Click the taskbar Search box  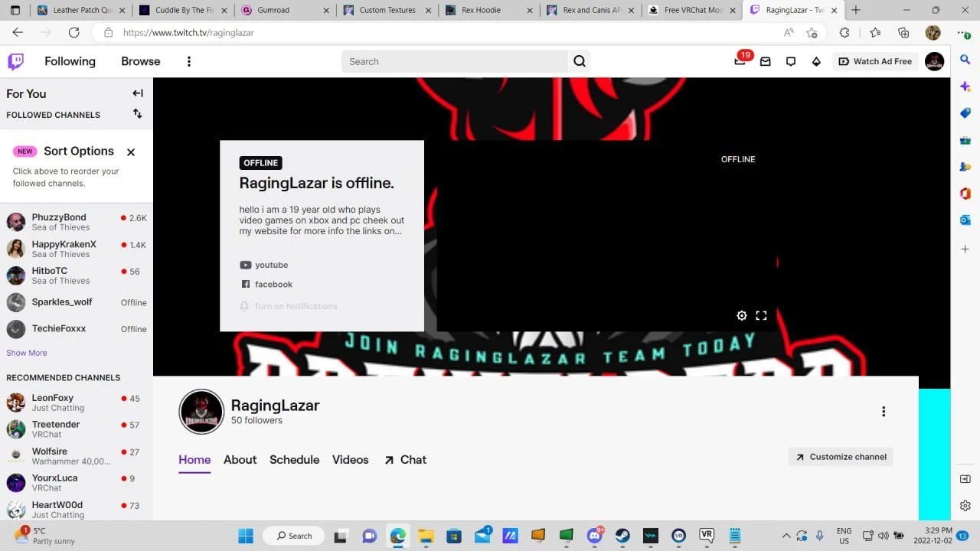coord(293,536)
